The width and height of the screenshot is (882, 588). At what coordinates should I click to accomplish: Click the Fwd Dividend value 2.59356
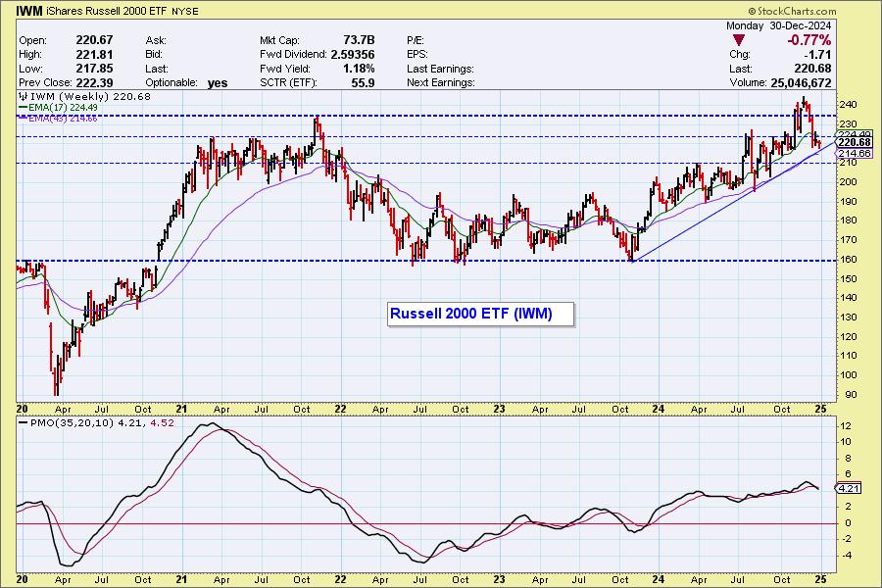coord(353,55)
